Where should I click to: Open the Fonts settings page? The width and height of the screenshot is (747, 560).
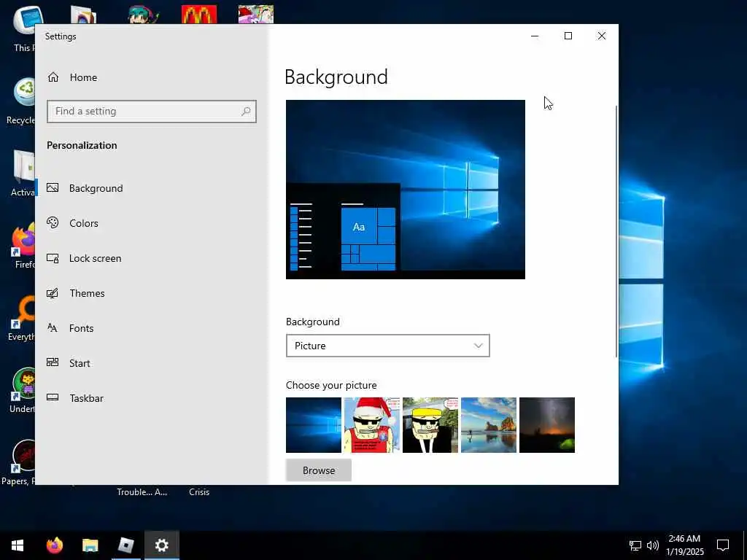tap(82, 328)
